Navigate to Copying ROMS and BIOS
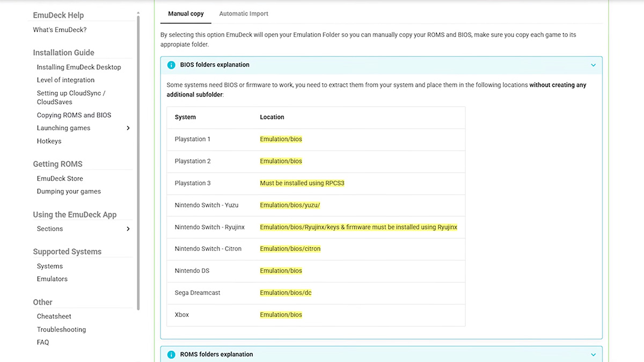The height and width of the screenshot is (362, 644). click(74, 115)
